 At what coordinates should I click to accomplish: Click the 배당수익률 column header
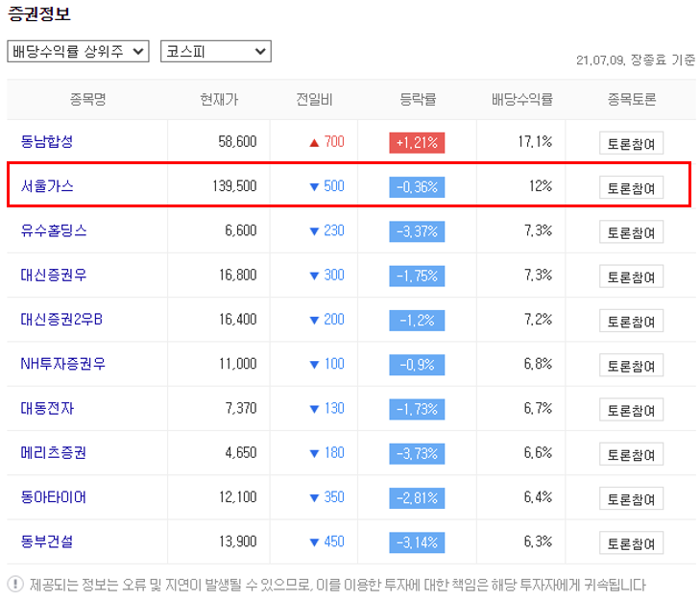[x=521, y=99]
